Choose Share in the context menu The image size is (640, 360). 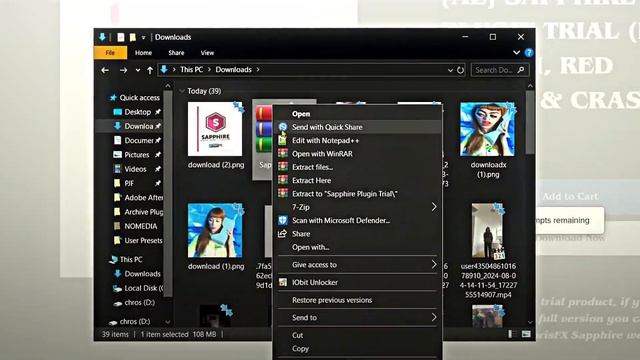pos(358,234)
